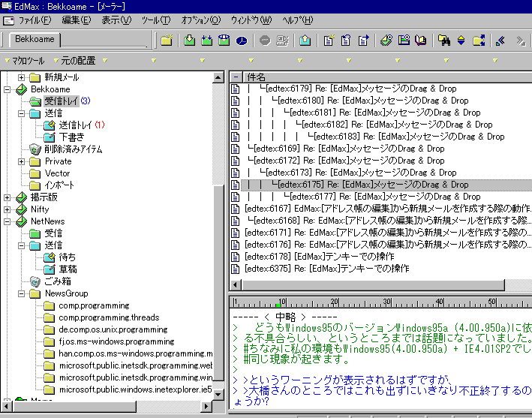The image size is (532, 418).
Task: Click the next double-chevron toolbar icon
Action: (x=521, y=41)
